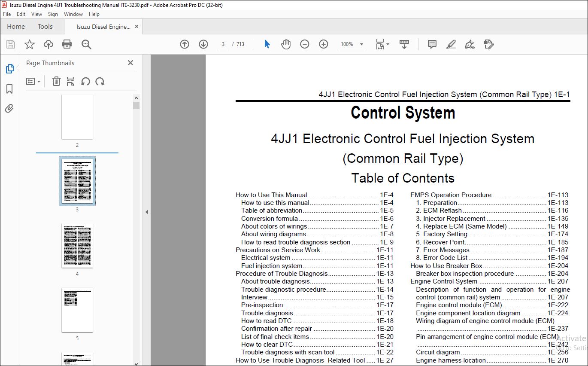Select the Selection arrow tool
The height and width of the screenshot is (366, 588).
267,44
